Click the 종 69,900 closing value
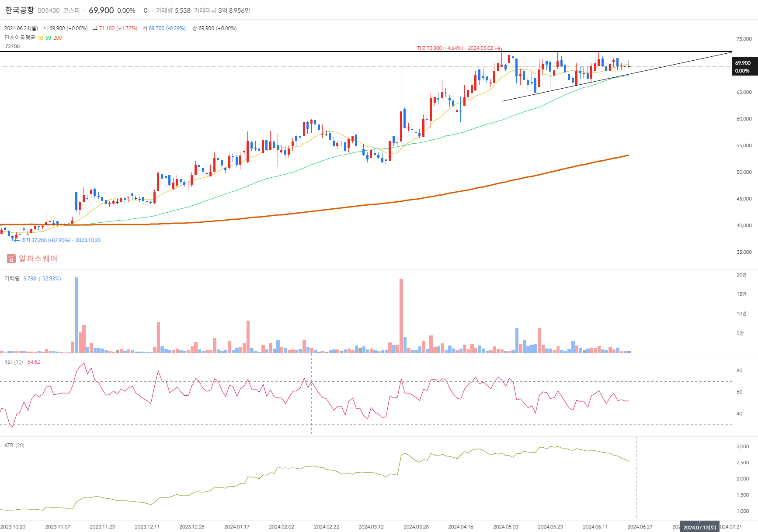 point(215,28)
